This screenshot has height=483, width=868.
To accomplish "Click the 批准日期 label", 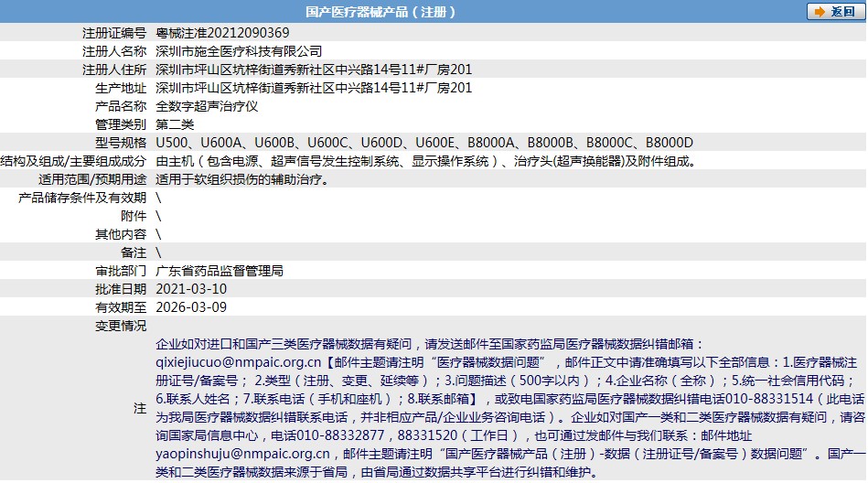I will [x=121, y=288].
